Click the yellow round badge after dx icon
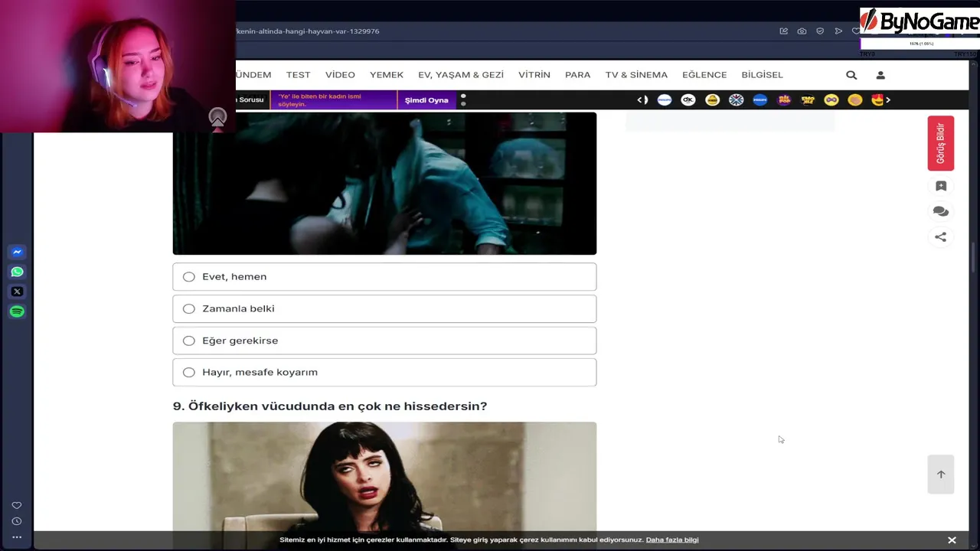Image resolution: width=980 pixels, height=551 pixels. click(712, 100)
